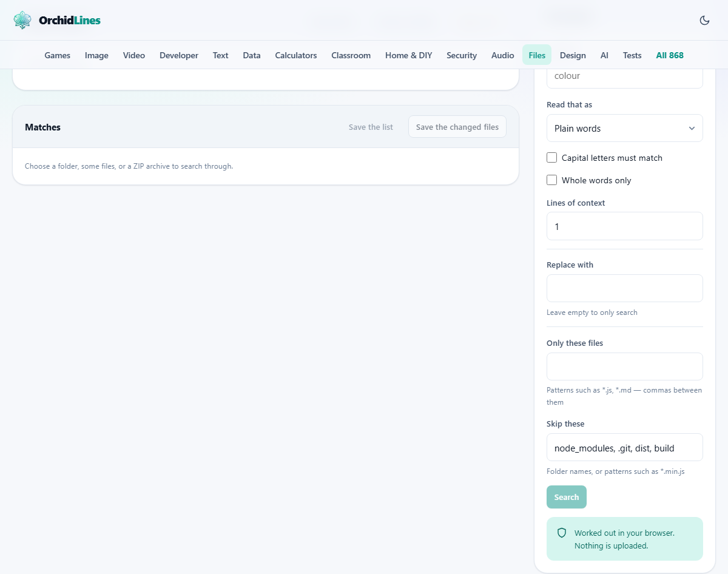Click the Lines of context field
The width and height of the screenshot is (728, 574).
pyautogui.click(x=625, y=226)
